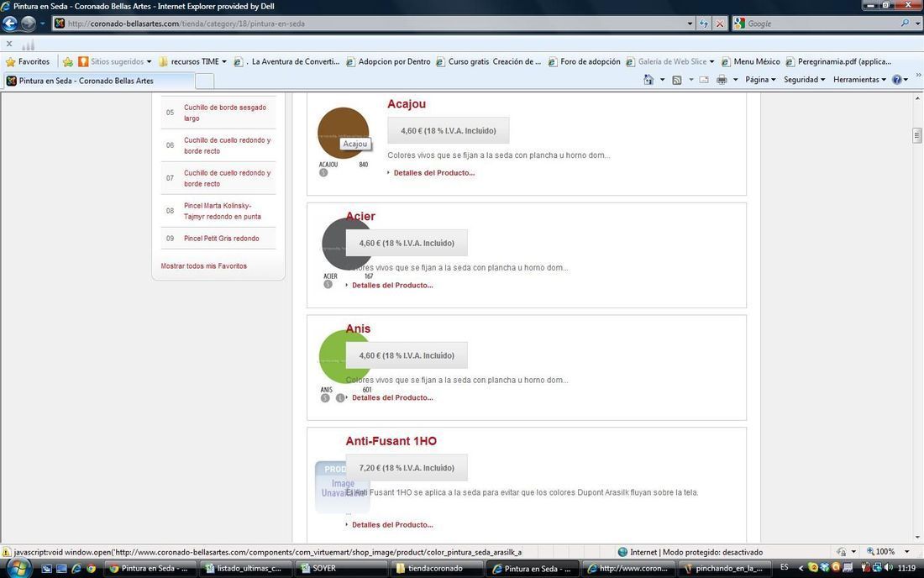Open the Página menu
The width and height of the screenshot is (924, 578).
760,80
